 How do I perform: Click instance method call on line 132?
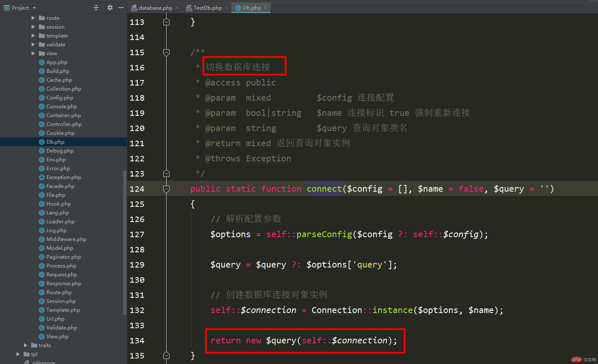[x=393, y=310]
